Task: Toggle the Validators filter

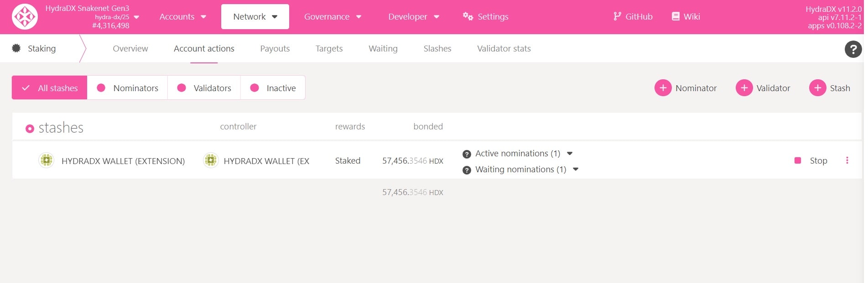Action: [x=204, y=88]
